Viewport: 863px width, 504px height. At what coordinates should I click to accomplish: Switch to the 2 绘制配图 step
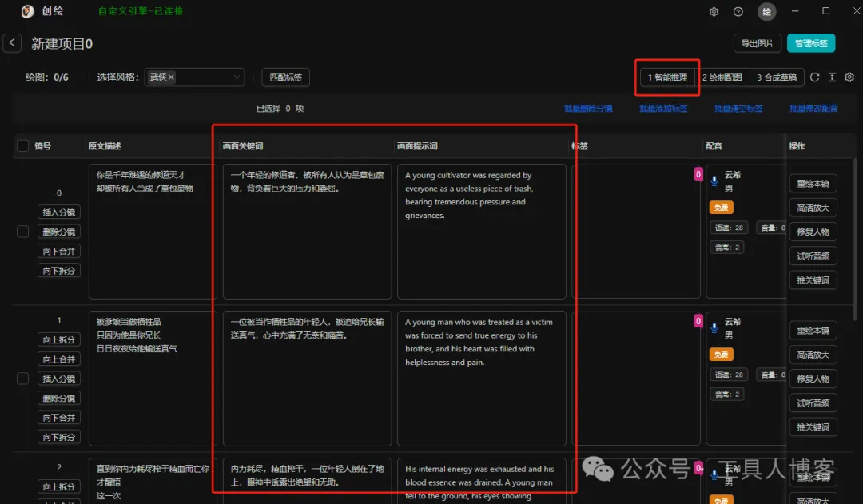tap(724, 77)
